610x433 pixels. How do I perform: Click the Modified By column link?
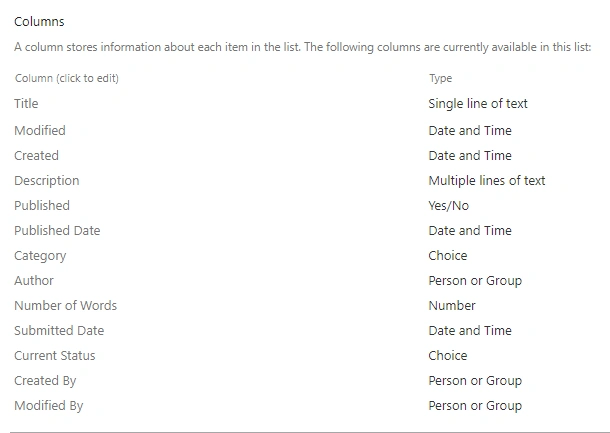(x=49, y=405)
